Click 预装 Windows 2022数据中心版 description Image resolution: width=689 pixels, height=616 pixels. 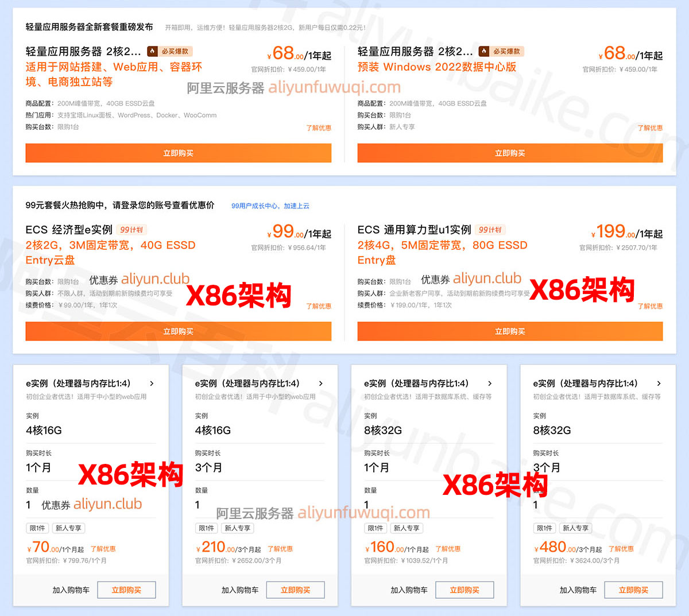[x=437, y=67]
